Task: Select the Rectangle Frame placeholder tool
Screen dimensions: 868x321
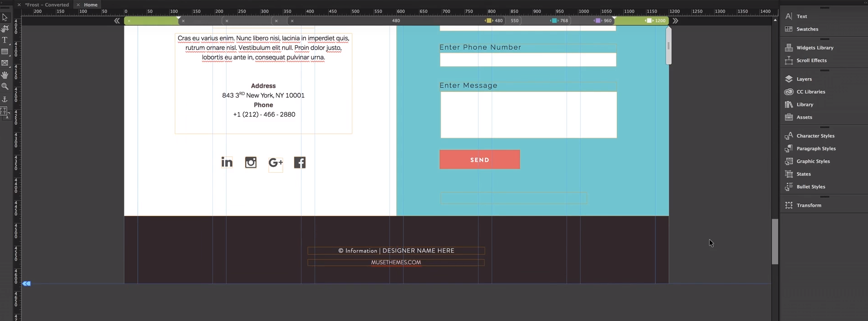Action: [x=5, y=63]
